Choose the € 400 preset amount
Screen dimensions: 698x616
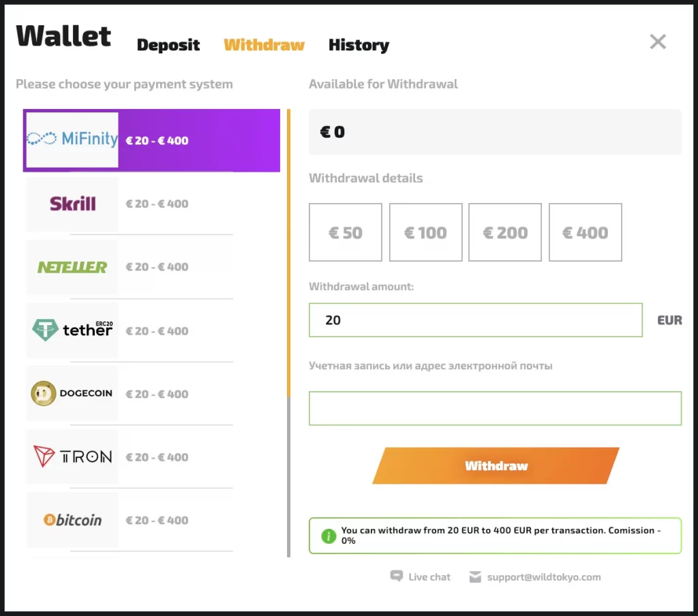pos(586,232)
